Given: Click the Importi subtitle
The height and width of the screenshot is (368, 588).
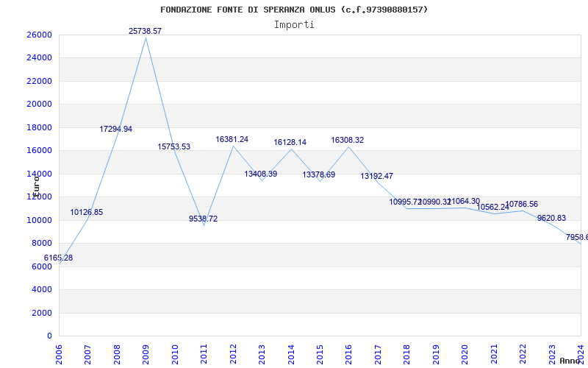Looking at the screenshot, I should click(x=294, y=25).
